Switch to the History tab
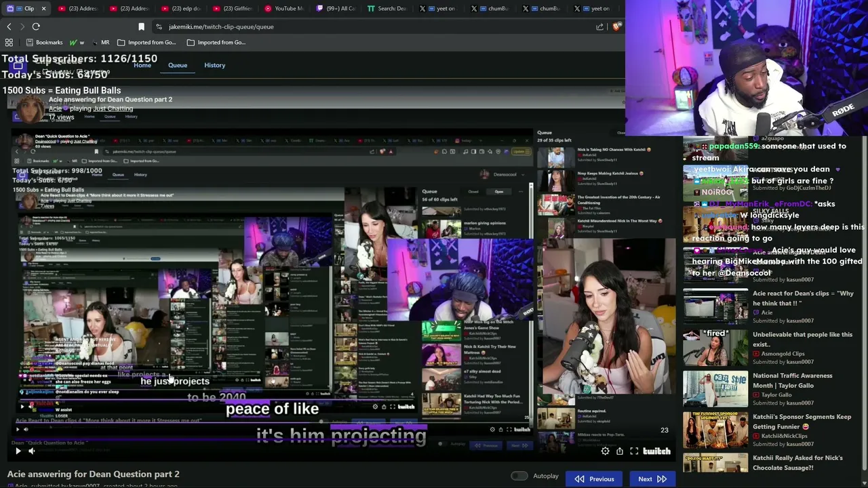868x488 pixels. click(x=215, y=65)
